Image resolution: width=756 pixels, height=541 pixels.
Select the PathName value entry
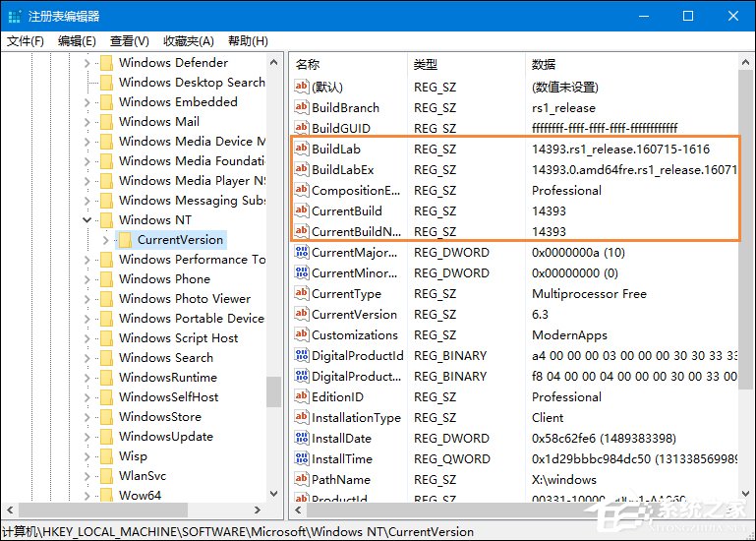coord(340,480)
